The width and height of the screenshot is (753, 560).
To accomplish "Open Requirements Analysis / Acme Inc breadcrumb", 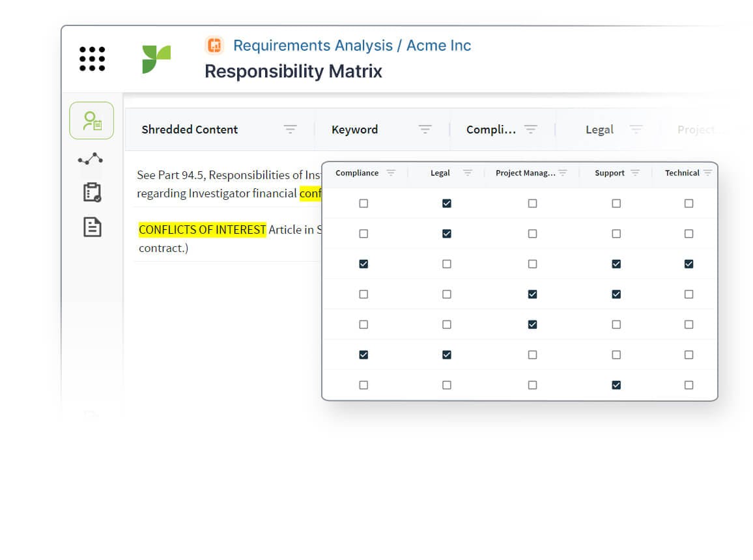I will pyautogui.click(x=352, y=45).
